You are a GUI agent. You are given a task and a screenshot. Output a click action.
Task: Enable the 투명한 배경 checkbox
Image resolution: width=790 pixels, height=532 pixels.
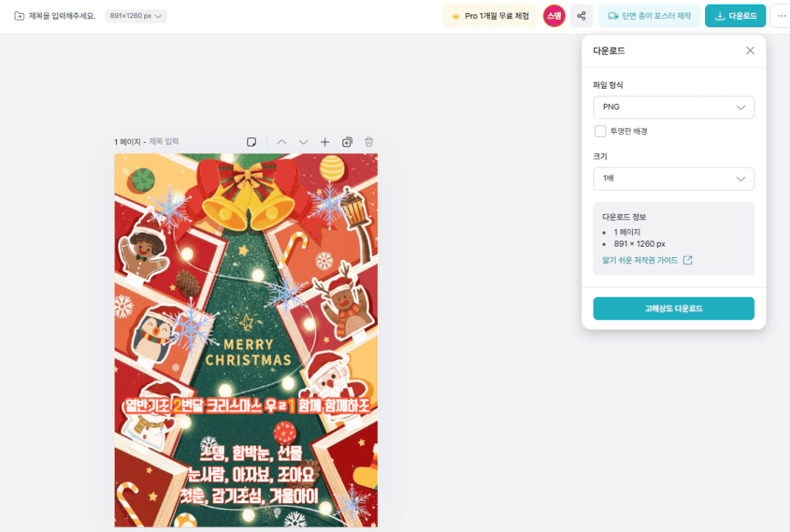[x=600, y=131]
